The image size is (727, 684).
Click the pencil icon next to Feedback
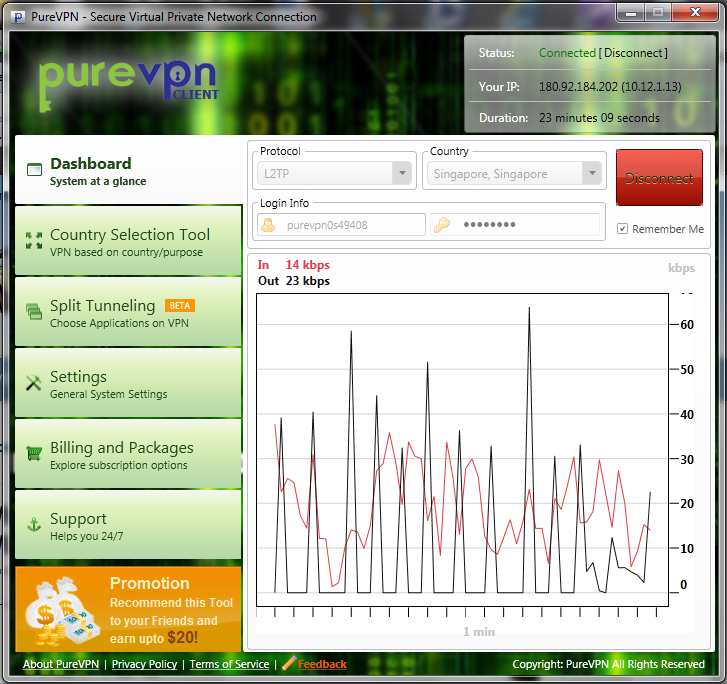pos(289,663)
